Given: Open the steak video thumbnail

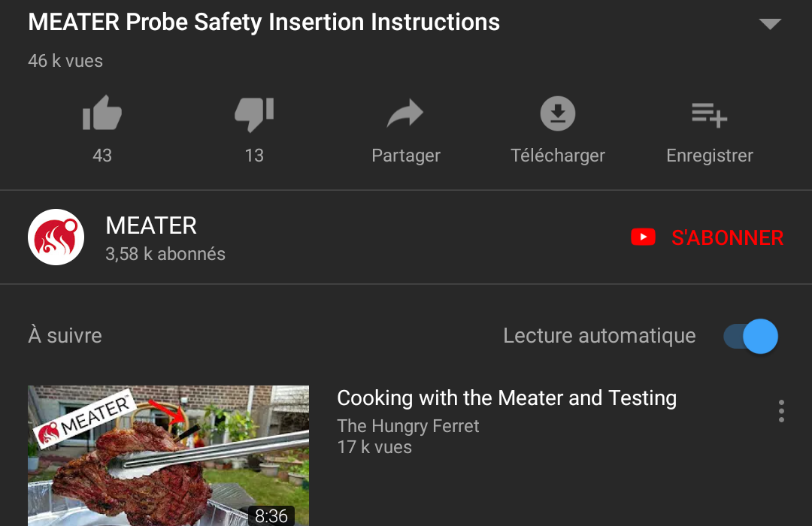Looking at the screenshot, I should click(x=168, y=455).
